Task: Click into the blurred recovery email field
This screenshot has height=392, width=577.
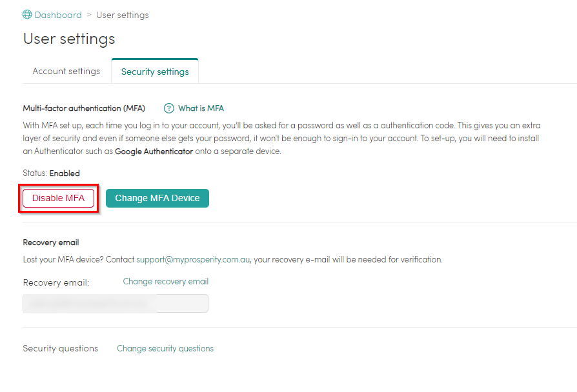Action: (116, 303)
